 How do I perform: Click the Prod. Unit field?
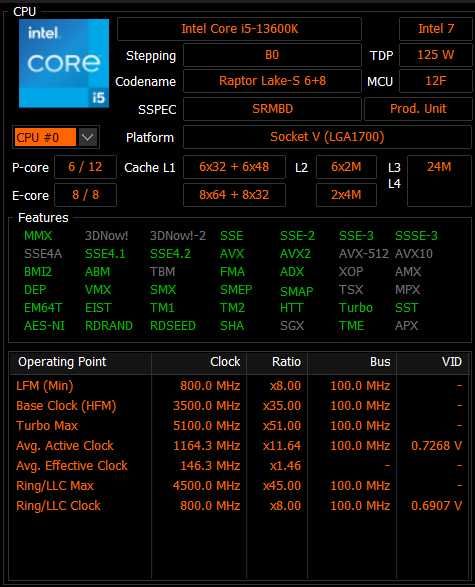(418, 109)
